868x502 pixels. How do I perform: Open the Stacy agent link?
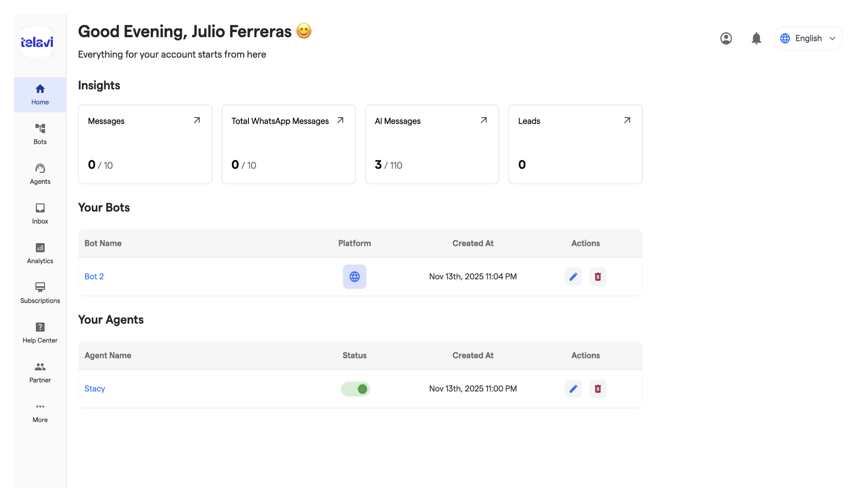[94, 389]
